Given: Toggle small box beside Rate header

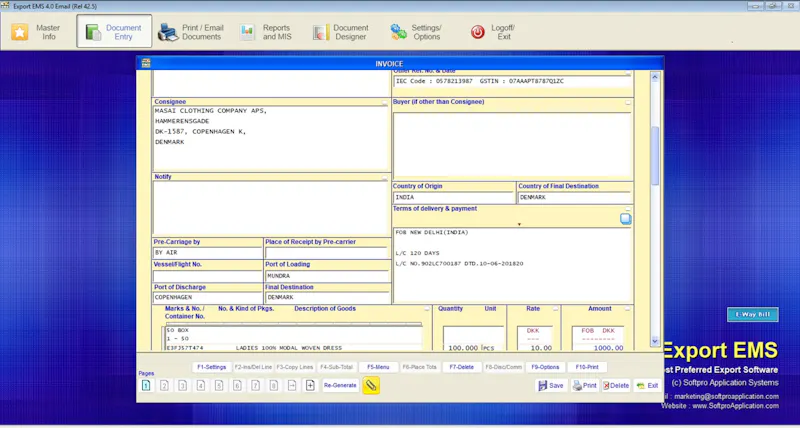Looking at the screenshot, I should 556,309.
